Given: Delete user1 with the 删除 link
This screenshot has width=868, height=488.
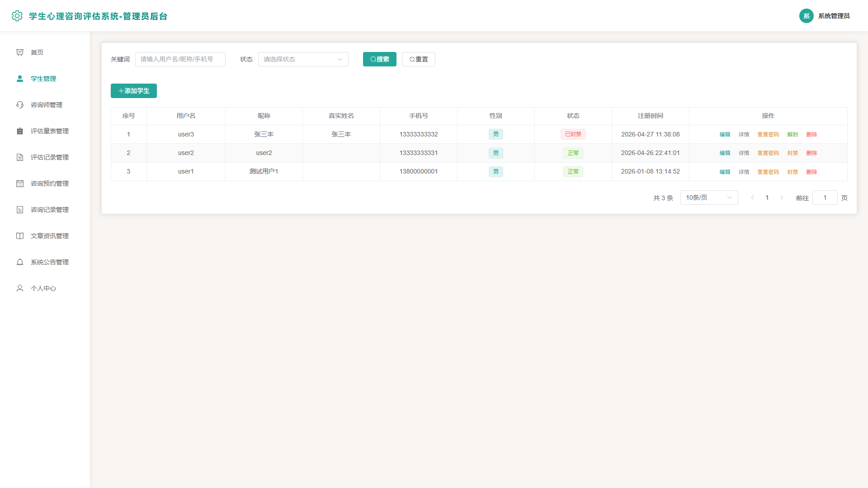Looking at the screenshot, I should click(811, 172).
